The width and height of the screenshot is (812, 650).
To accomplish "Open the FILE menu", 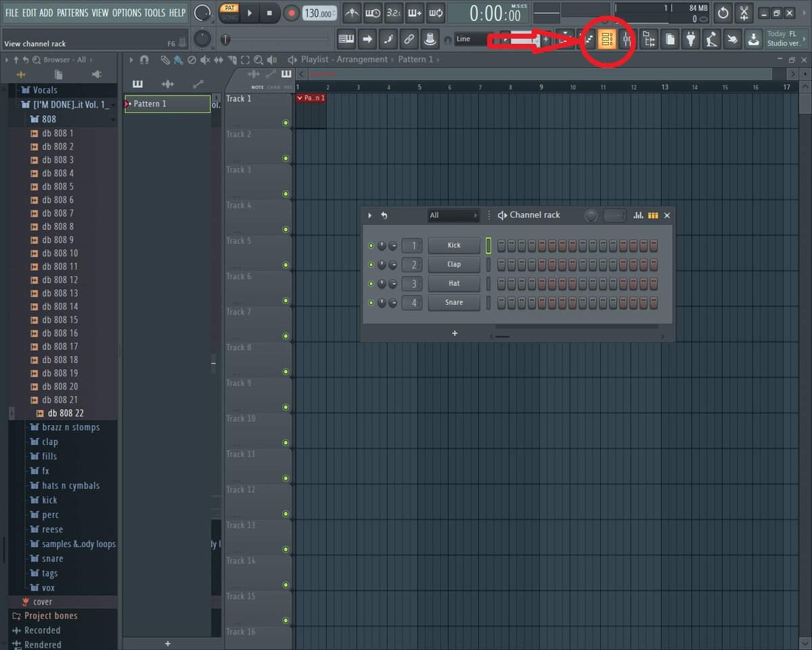I will click(12, 13).
